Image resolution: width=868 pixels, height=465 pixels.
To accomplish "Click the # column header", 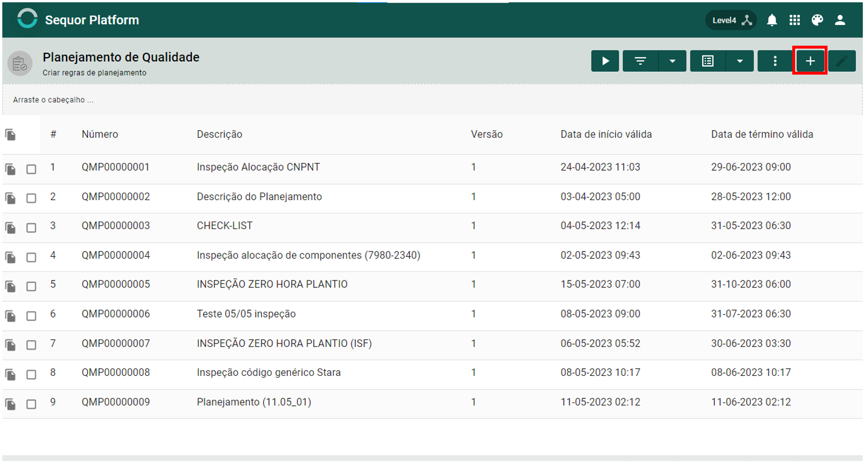I will tap(53, 134).
